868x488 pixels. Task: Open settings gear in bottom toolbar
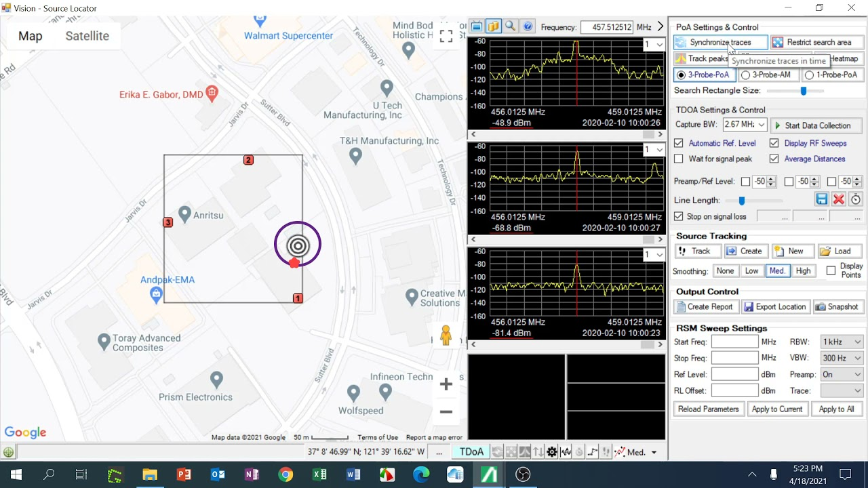click(x=552, y=452)
